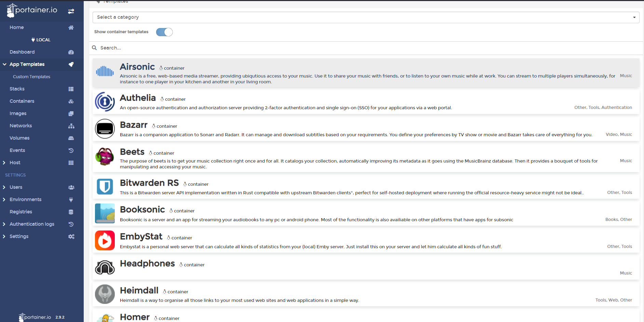This screenshot has width=644, height=322.
Task: Select the Heimdall template title
Action: pyautogui.click(x=139, y=291)
